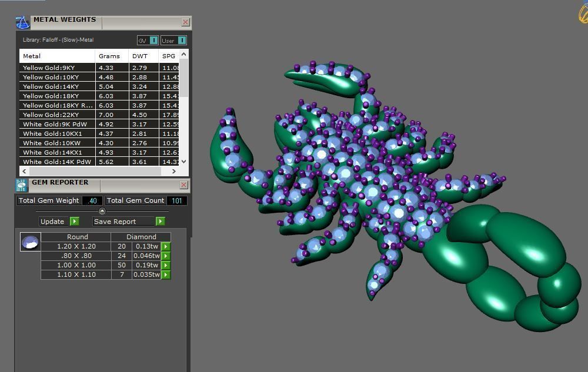Select the White Gold:14KX1 row
Screen dimensions: 588x372
tap(99, 152)
